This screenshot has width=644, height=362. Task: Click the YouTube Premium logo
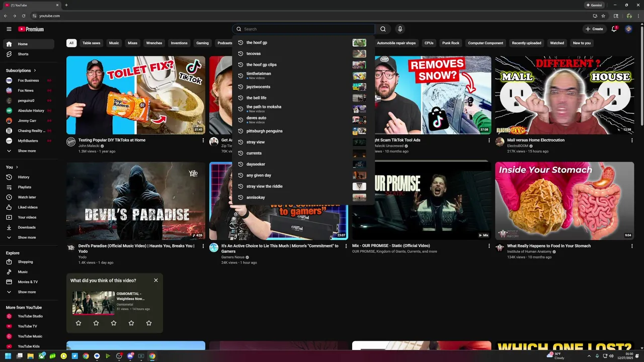(x=31, y=29)
